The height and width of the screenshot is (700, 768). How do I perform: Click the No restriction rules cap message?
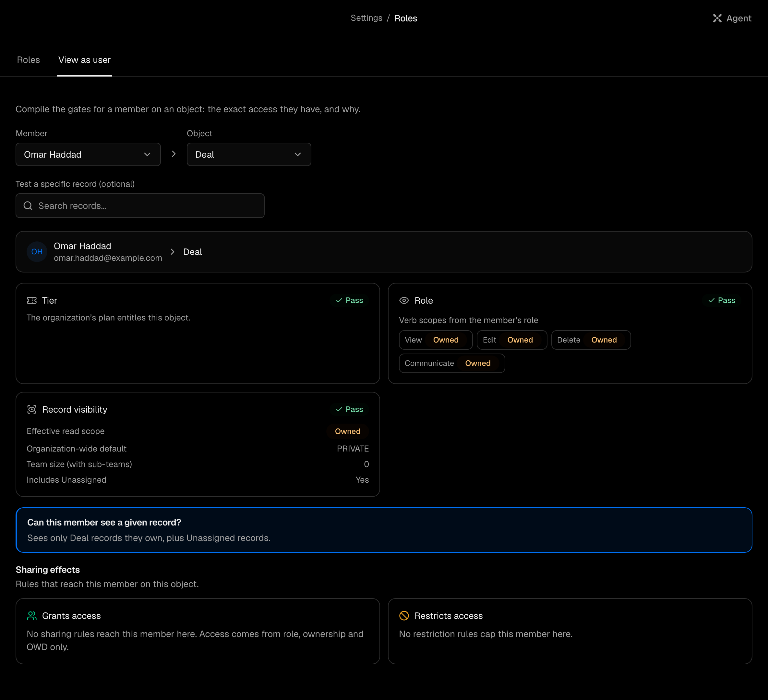[x=485, y=634]
